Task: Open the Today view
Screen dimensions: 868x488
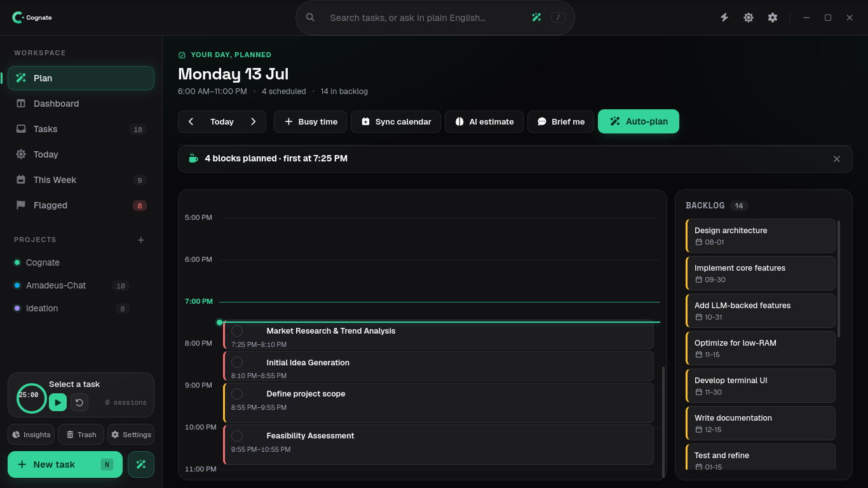Action: coord(81,154)
